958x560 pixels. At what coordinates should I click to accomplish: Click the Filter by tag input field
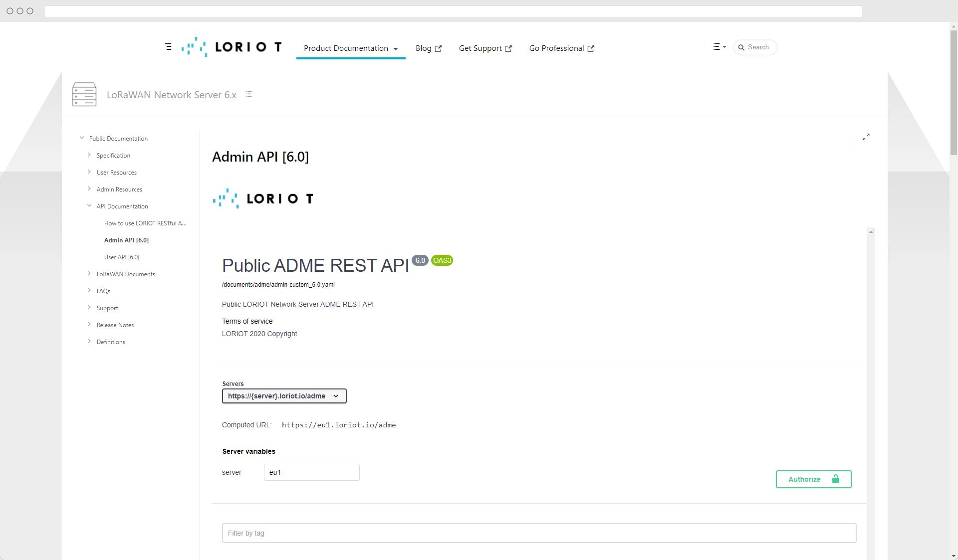coord(539,533)
